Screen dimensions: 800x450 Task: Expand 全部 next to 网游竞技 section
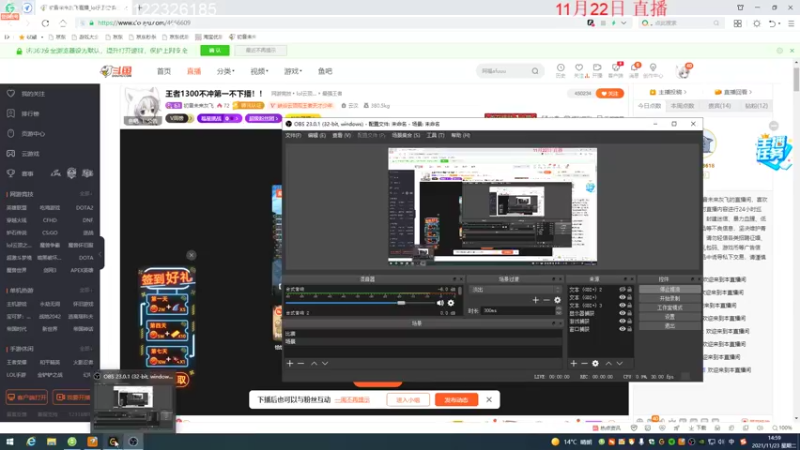(86, 194)
